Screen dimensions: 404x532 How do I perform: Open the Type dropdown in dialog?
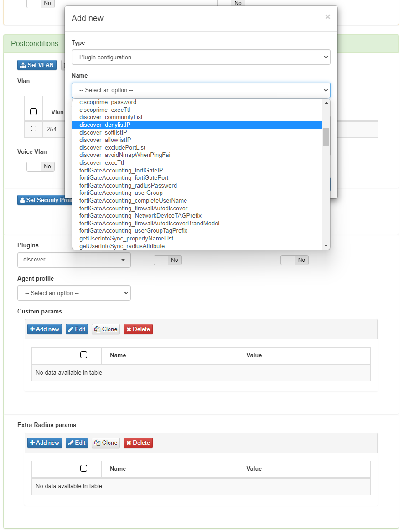(201, 57)
